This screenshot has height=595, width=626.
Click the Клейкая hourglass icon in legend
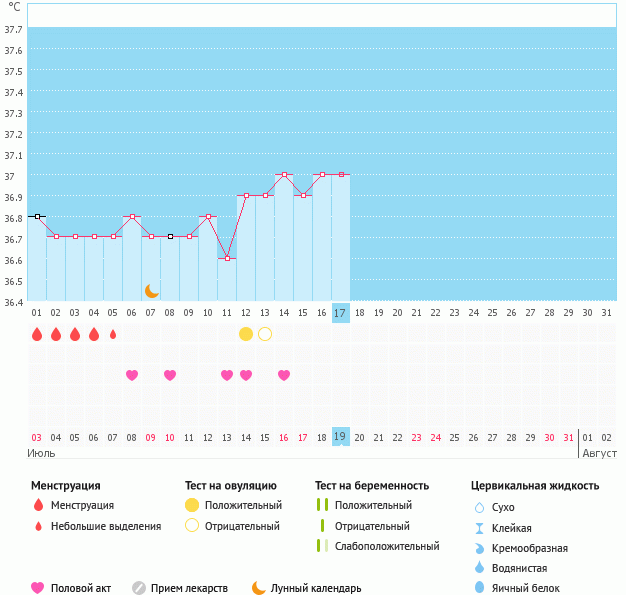pyautogui.click(x=479, y=528)
